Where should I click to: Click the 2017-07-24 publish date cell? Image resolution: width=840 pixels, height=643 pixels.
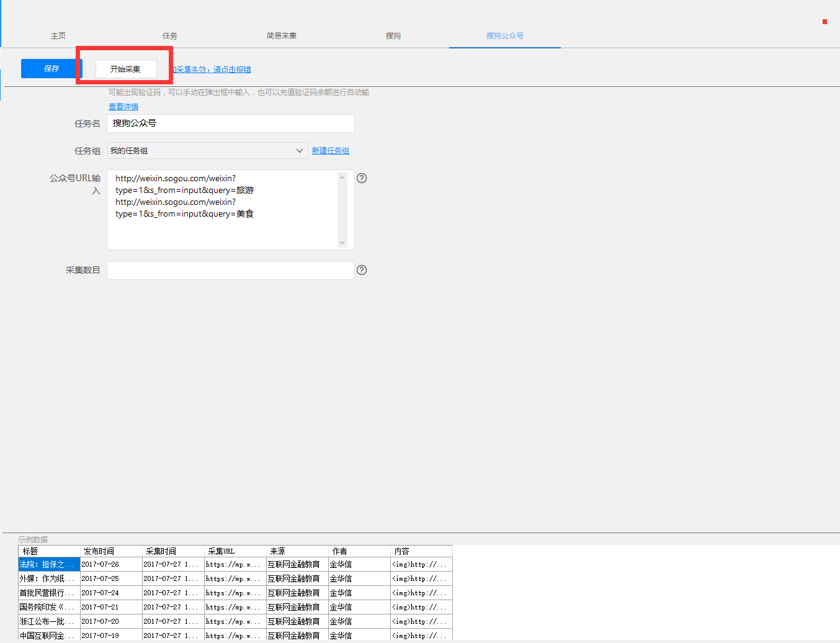112,593
